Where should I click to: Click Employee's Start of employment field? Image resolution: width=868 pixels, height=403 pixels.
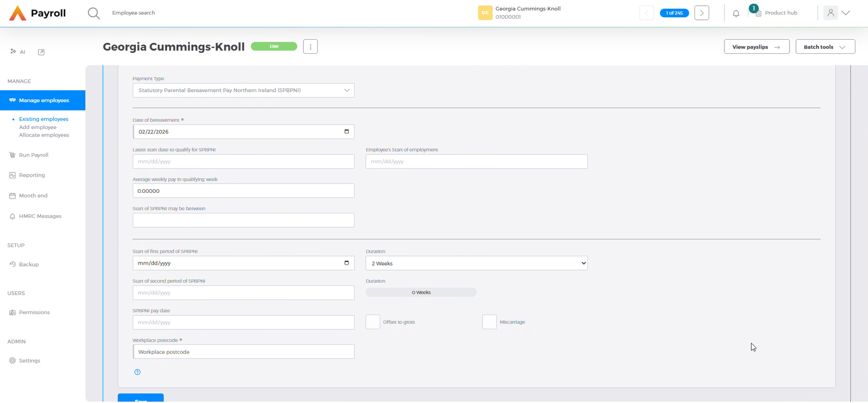(477, 162)
